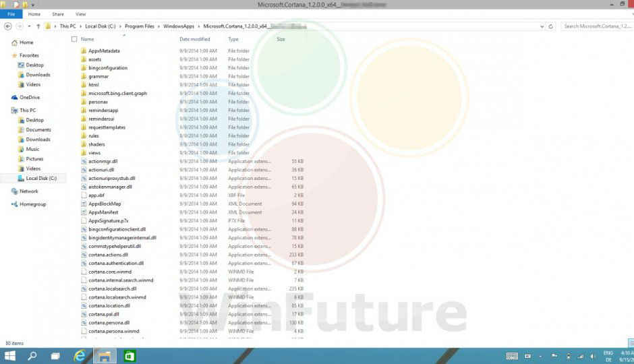Open address bar history dropdown
634x364 pixels.
(x=542, y=26)
